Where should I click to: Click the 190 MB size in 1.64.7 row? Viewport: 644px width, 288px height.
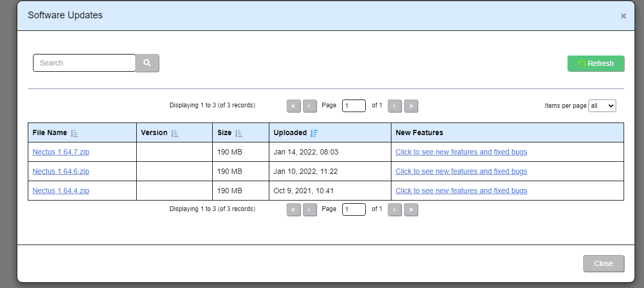tap(230, 152)
